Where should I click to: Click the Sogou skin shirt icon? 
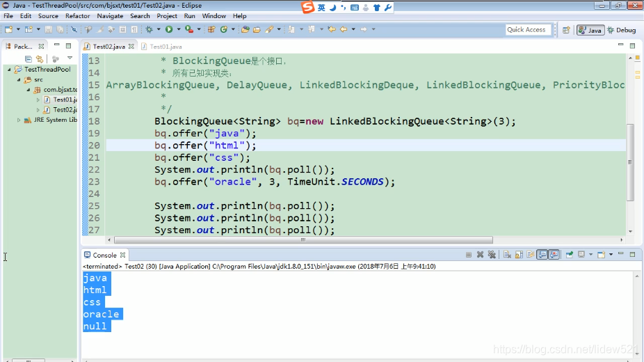pyautogui.click(x=377, y=8)
